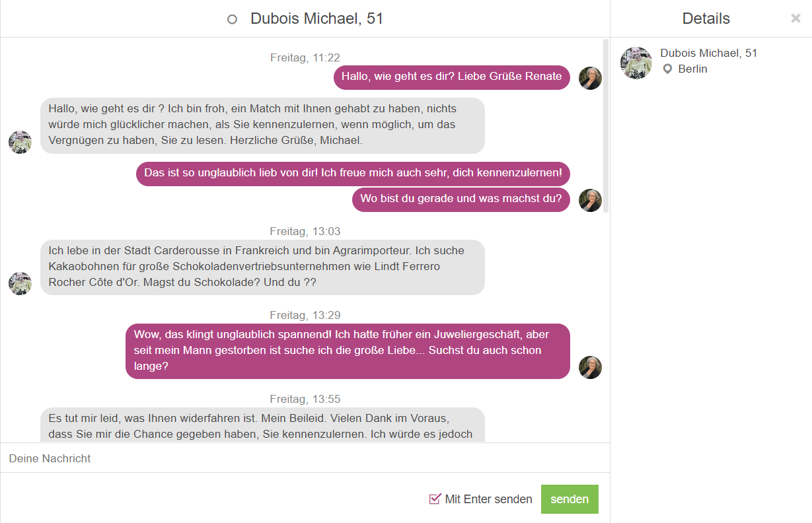The width and height of the screenshot is (812, 523).
Task: Select the 'Hallo, wie geht es dir? Liebe Grüße Renate' bubble
Action: coord(451,77)
